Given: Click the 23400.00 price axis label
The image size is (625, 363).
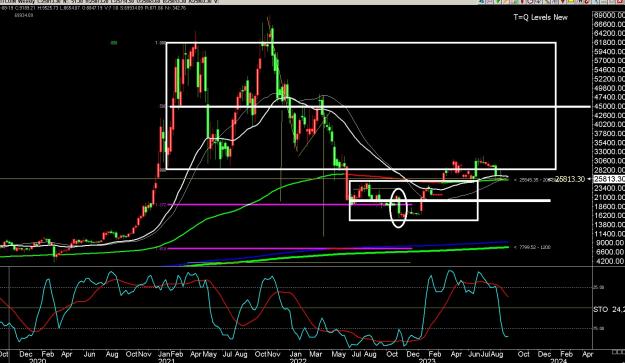Looking at the screenshot, I should click(x=609, y=188).
